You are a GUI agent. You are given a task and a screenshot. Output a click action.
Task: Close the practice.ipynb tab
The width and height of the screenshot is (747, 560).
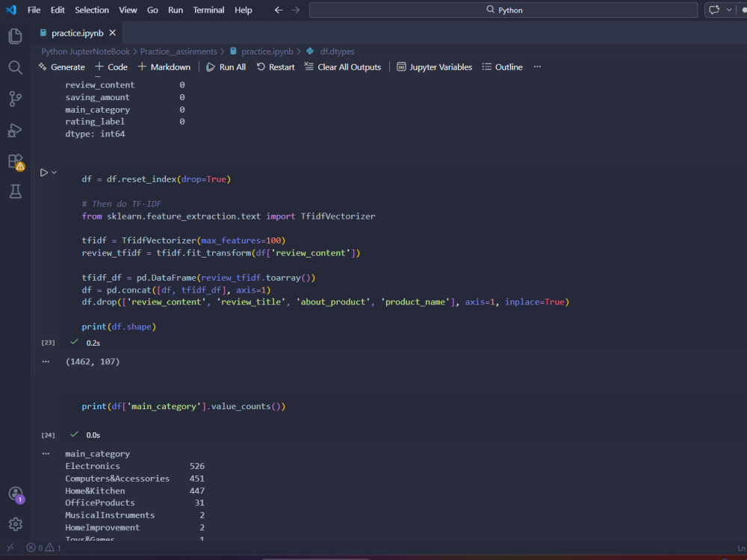pyautogui.click(x=113, y=33)
